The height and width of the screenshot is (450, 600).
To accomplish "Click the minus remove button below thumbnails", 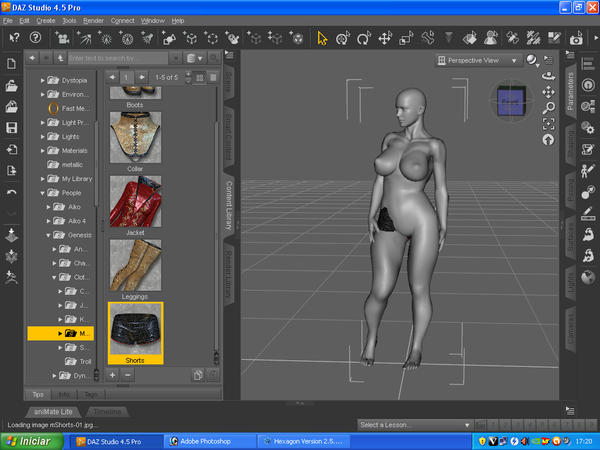I will [x=128, y=375].
